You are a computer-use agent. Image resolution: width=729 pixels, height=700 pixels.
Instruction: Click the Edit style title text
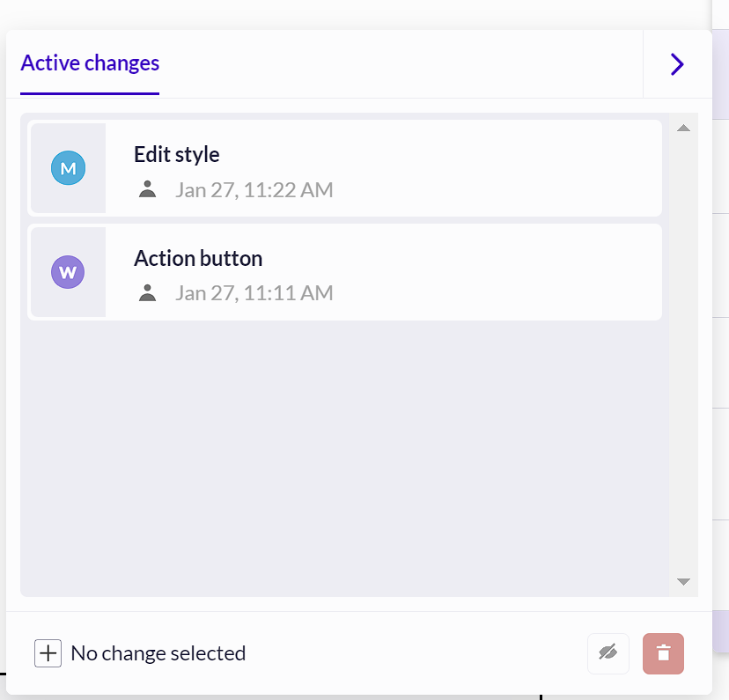click(177, 154)
